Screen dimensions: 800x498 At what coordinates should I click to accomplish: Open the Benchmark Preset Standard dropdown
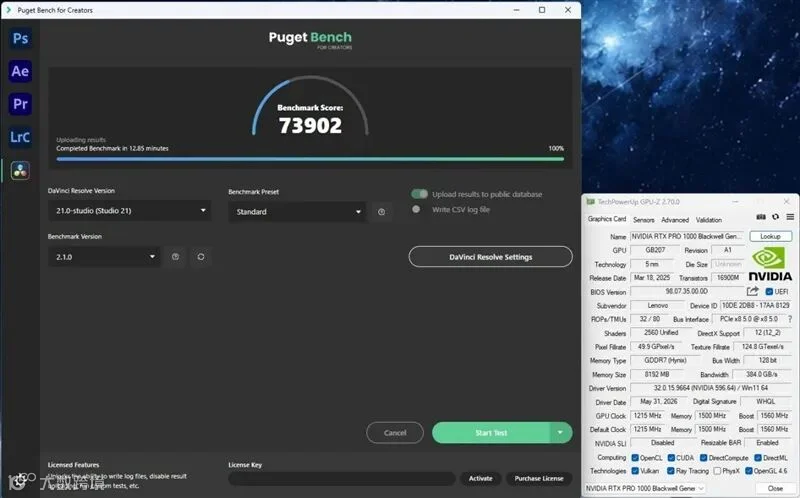pyautogui.click(x=297, y=212)
